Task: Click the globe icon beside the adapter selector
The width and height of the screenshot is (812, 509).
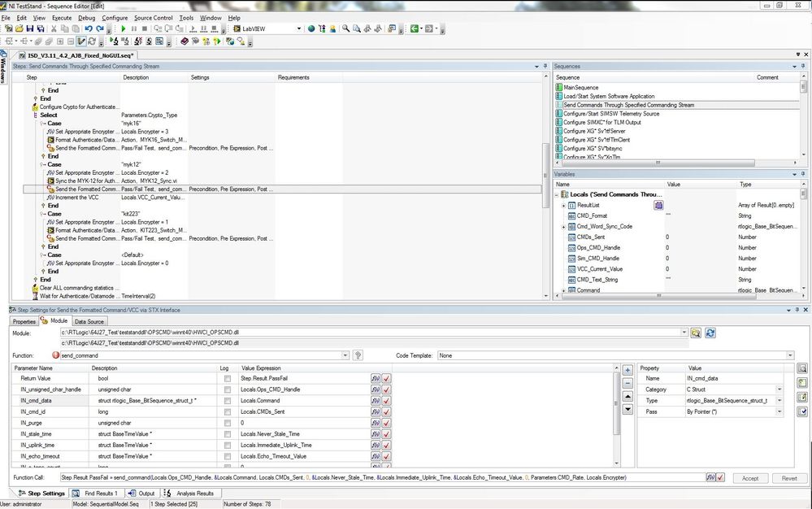Action: 311,29
